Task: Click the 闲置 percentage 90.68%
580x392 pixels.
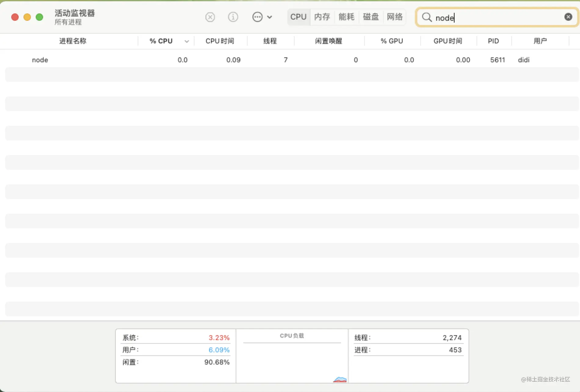Action: 217,362
